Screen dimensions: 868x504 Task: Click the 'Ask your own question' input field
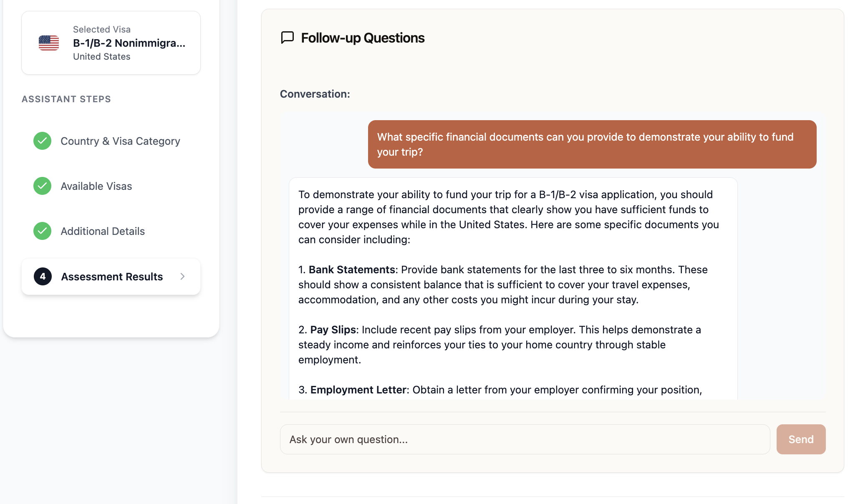(x=525, y=439)
